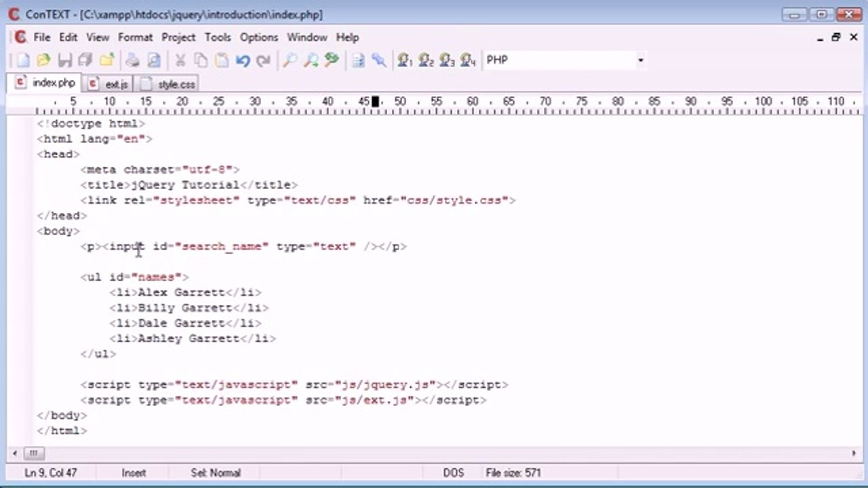Create a new file with toolbar icon
This screenshot has width=868, height=488.
(23, 60)
